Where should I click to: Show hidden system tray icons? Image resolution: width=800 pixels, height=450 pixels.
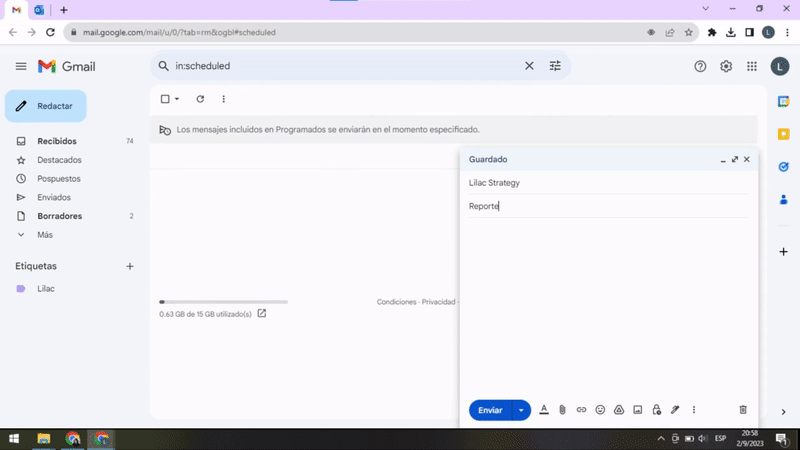[661, 439]
